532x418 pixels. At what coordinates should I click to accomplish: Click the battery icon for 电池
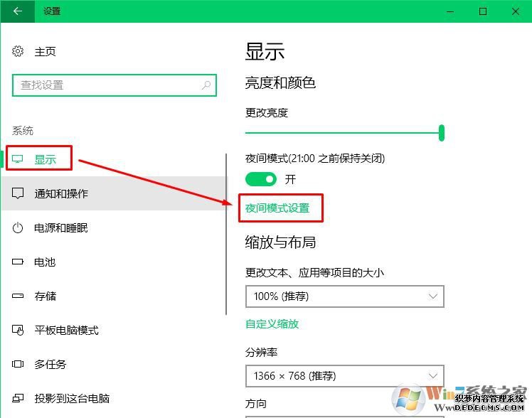(18, 262)
